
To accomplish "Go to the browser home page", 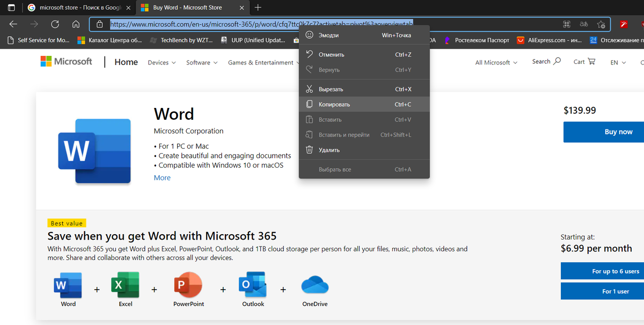I will 76,24.
